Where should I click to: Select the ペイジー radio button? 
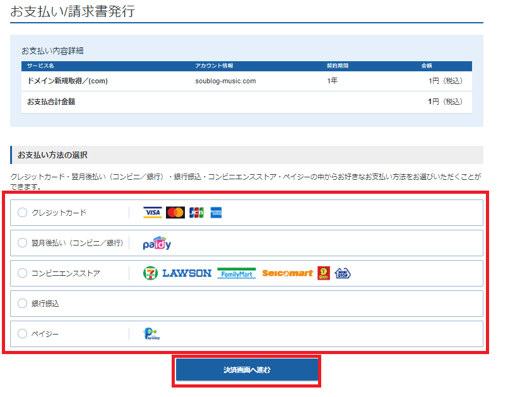[x=22, y=333]
